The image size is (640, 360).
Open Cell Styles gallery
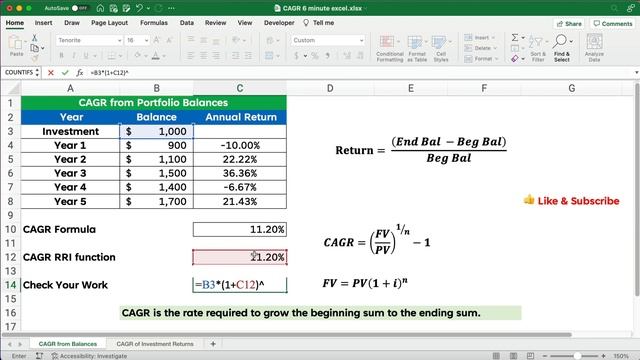coord(441,48)
